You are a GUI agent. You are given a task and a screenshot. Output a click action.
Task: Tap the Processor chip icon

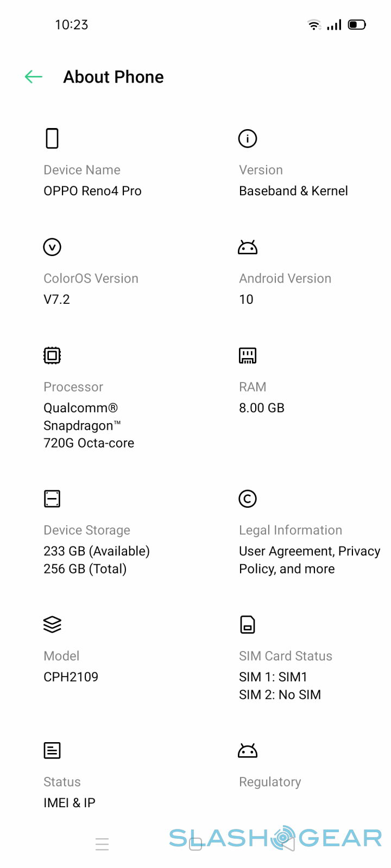click(52, 355)
